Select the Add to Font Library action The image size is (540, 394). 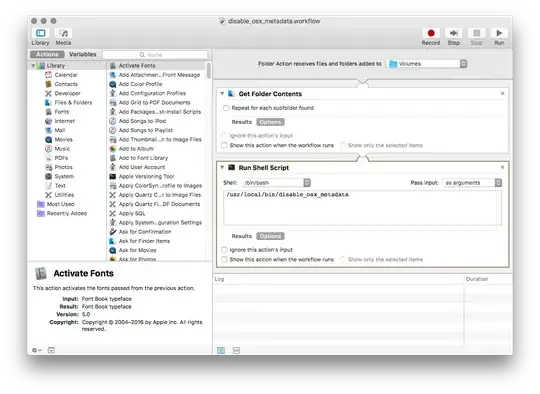pyautogui.click(x=157, y=158)
